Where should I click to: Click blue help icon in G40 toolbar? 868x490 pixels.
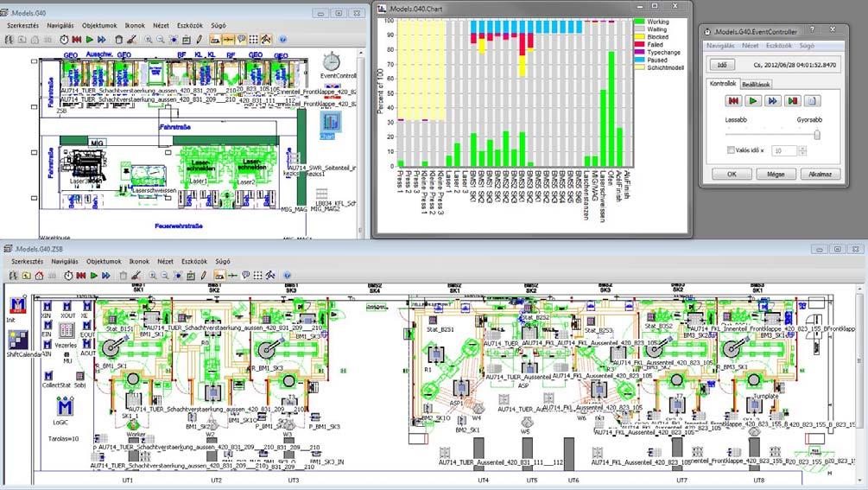(283, 40)
